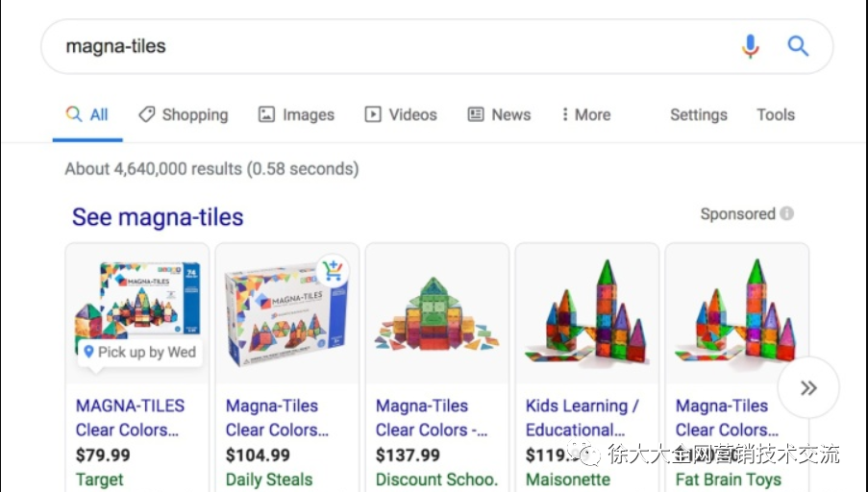Viewport: 868px width, 492px height.
Task: Click the microphone voice search icon
Action: (x=750, y=46)
